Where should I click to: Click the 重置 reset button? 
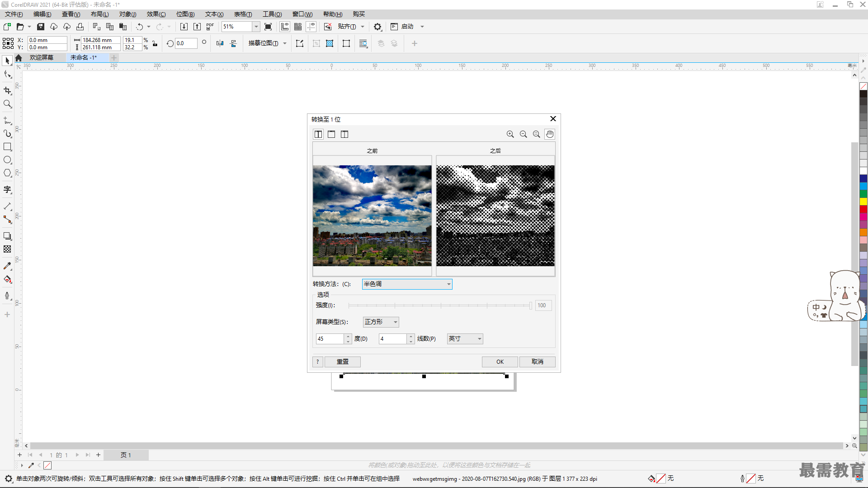pyautogui.click(x=343, y=361)
